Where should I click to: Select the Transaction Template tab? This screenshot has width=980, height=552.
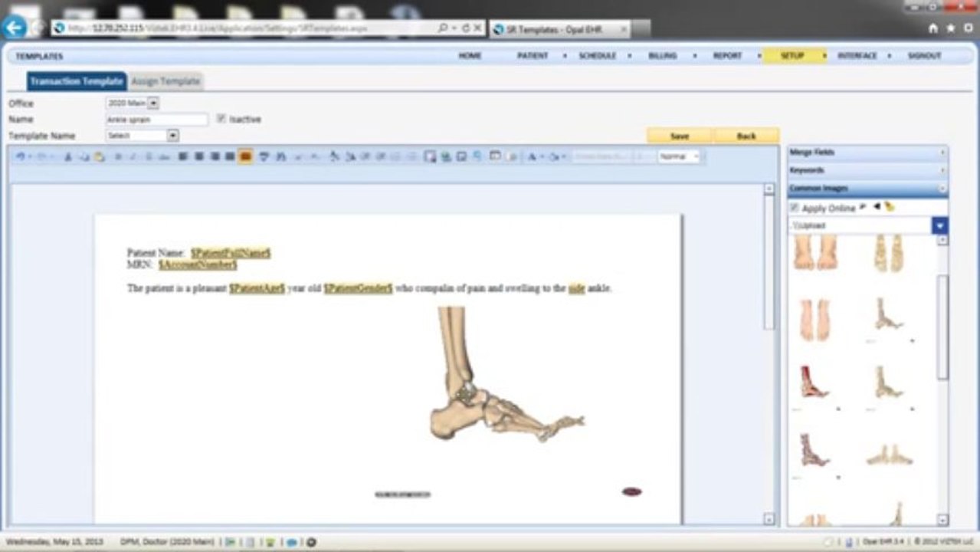77,81
